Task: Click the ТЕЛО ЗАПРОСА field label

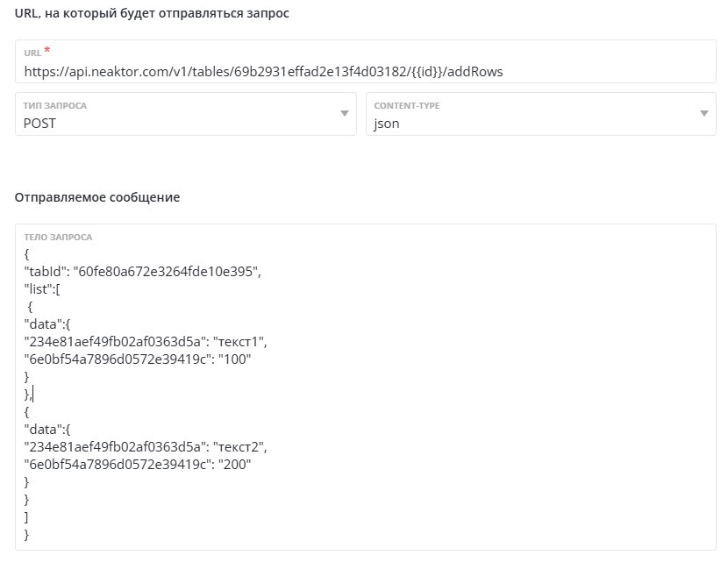Action: (x=58, y=237)
